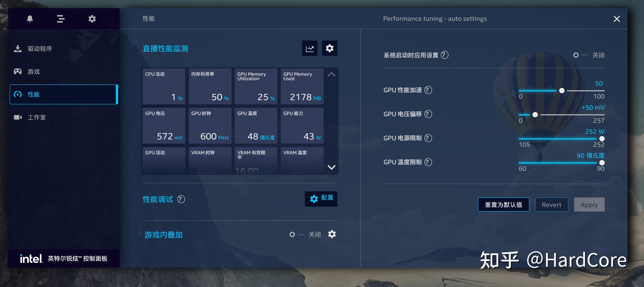Click the Apply button
This screenshot has width=644, height=287.
tap(589, 205)
